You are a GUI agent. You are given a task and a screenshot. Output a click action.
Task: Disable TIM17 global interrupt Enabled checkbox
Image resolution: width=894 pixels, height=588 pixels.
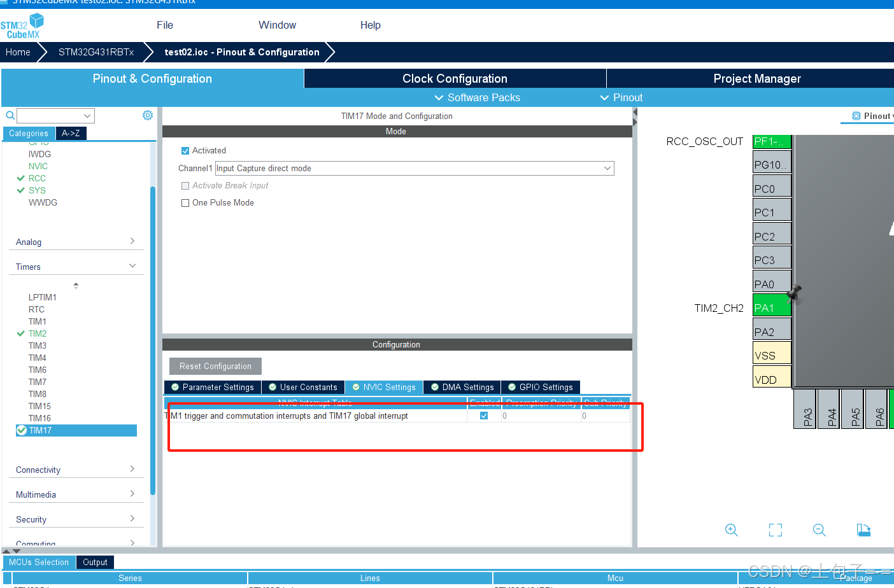tap(484, 416)
